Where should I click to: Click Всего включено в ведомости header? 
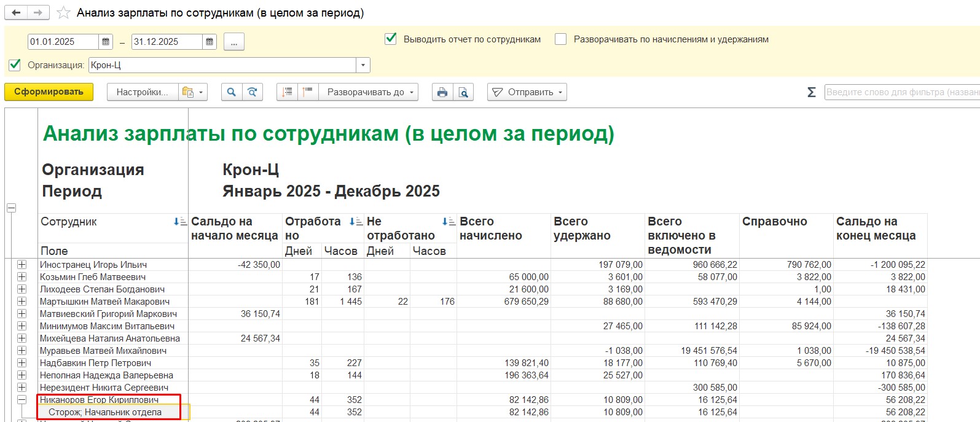[692, 235]
